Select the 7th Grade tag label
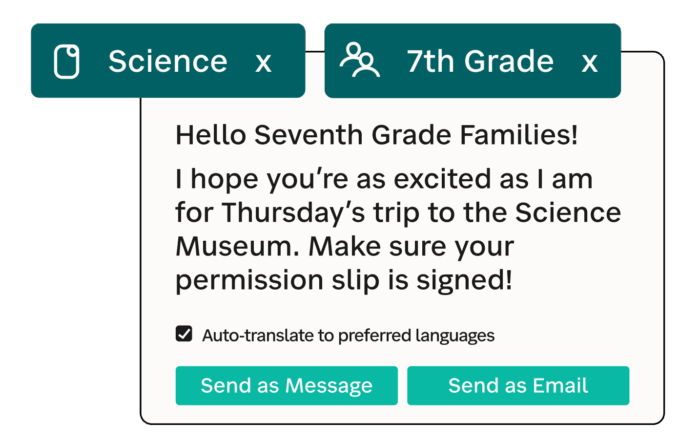Screen dimensions: 700x443 point(480,62)
